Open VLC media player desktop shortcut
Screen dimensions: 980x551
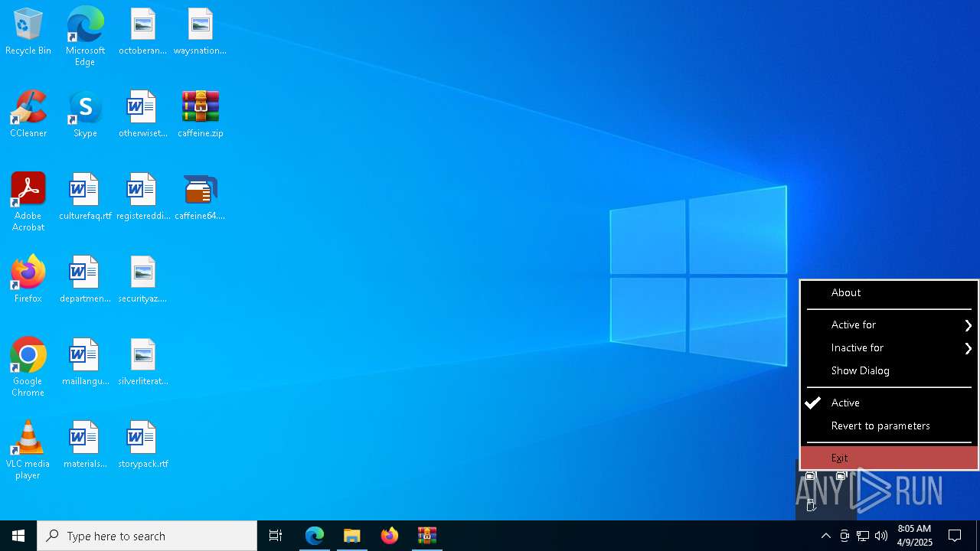click(28, 450)
